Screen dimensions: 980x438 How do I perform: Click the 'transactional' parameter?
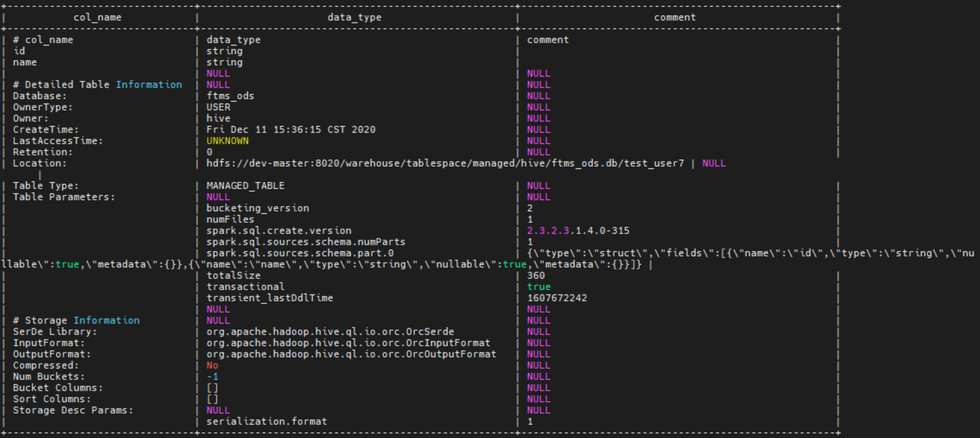click(245, 287)
